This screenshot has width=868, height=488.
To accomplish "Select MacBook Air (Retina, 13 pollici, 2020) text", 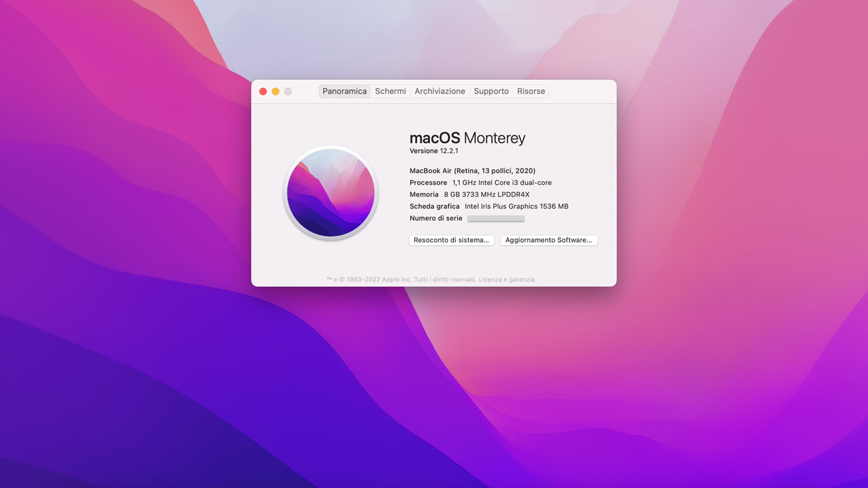I will coord(473,171).
